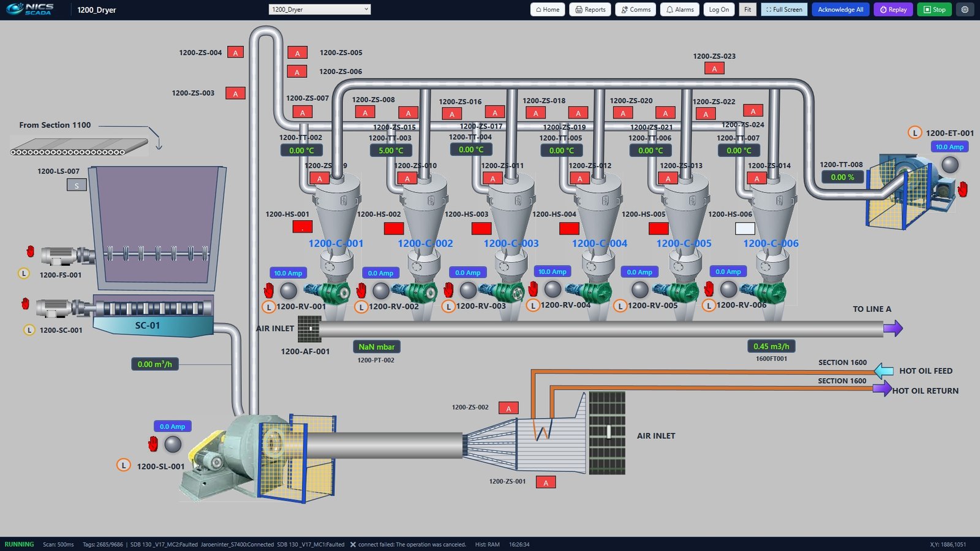Click the gray status ball for 1200-SL-001

coord(173,444)
